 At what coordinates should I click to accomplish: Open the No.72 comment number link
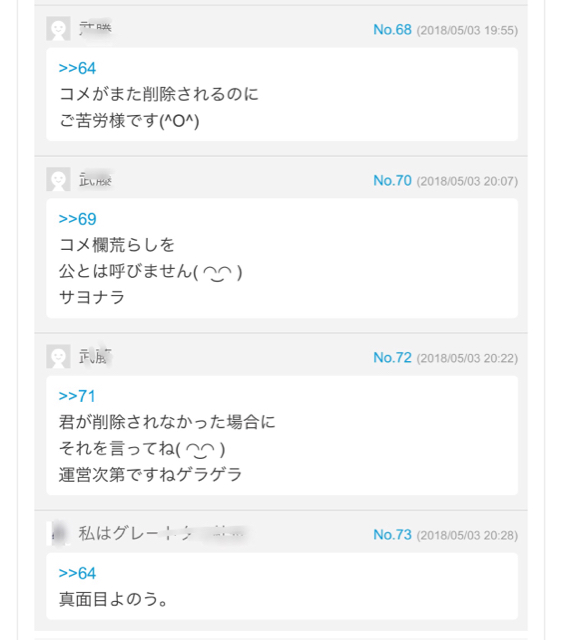click(392, 358)
